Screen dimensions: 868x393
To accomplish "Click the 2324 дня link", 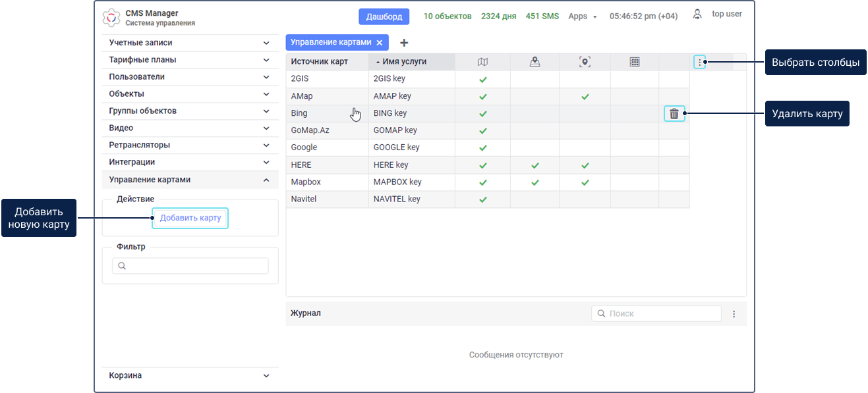I will point(499,16).
